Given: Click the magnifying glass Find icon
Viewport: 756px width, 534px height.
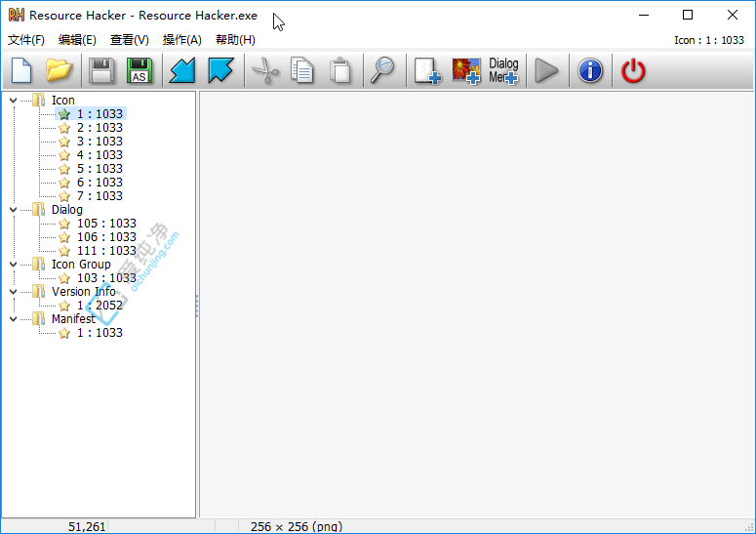Looking at the screenshot, I should pyautogui.click(x=382, y=70).
